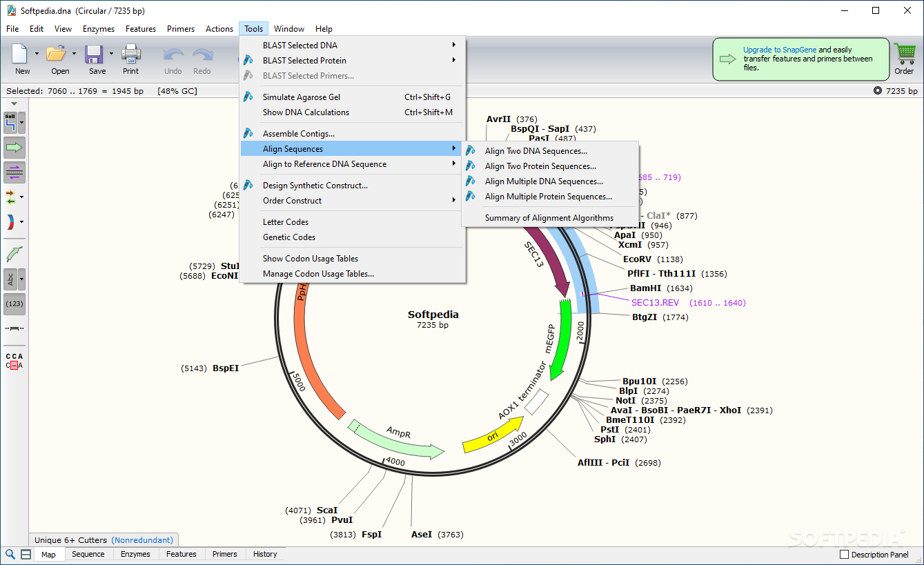Click the EcoRV enzyme label

(638, 259)
